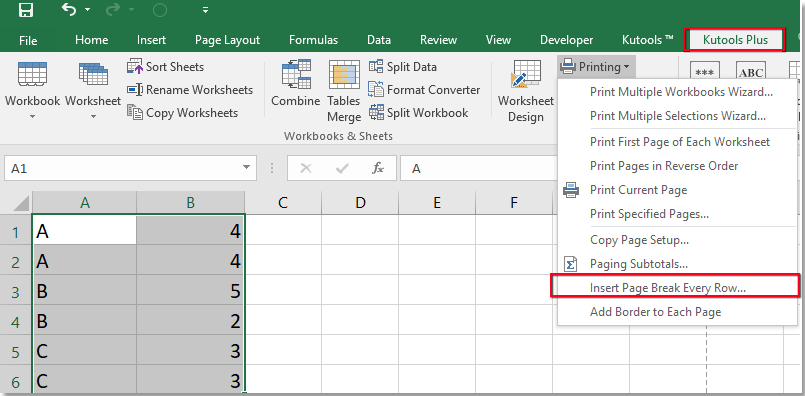
Task: Switch to the Kutools tab
Action: click(647, 40)
